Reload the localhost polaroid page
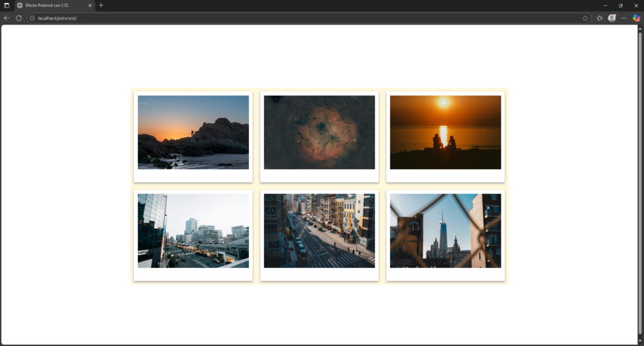The height and width of the screenshot is (346, 644). [x=18, y=18]
